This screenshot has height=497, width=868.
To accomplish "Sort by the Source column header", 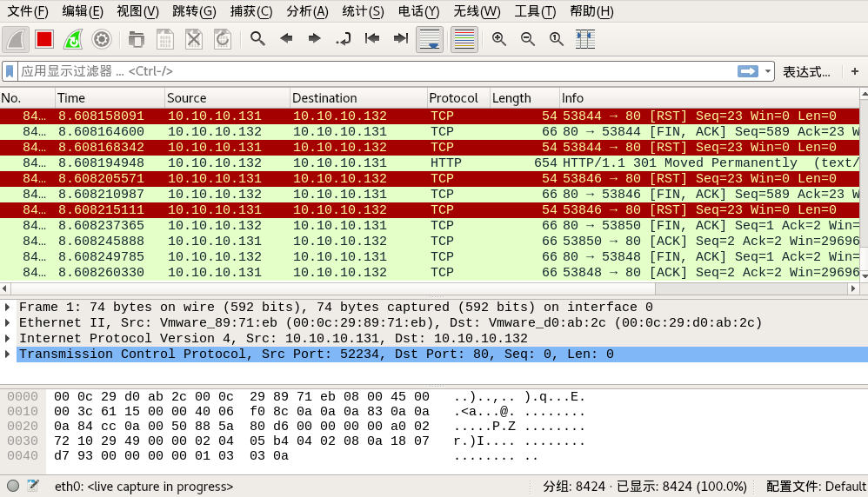I will (228, 98).
